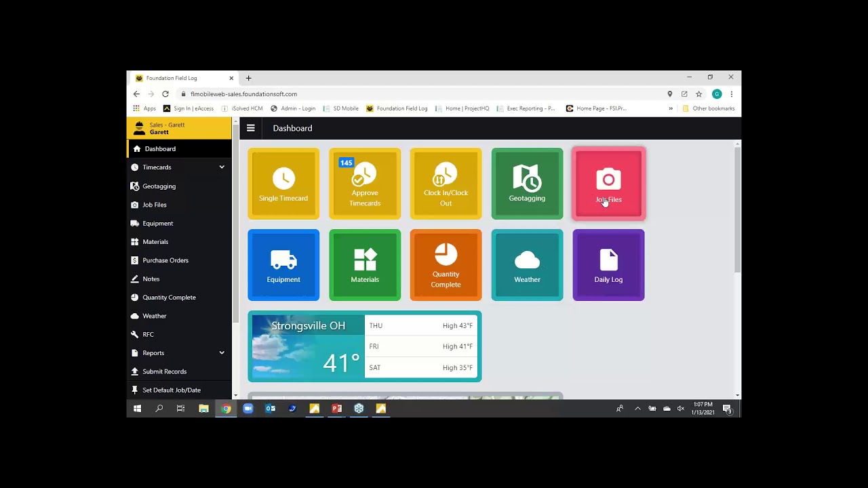The width and height of the screenshot is (868, 488).
Task: Open the orange Quantity Complete tile
Action: coord(446,265)
